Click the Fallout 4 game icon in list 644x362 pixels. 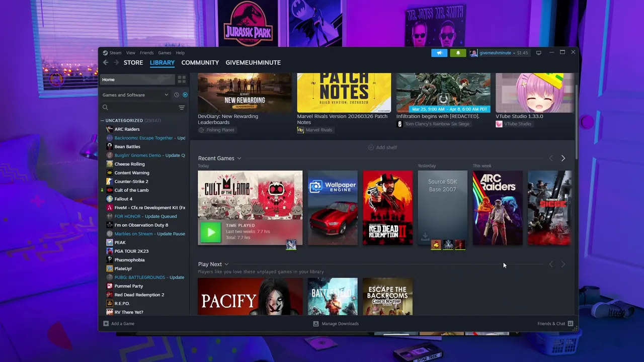[110, 199]
